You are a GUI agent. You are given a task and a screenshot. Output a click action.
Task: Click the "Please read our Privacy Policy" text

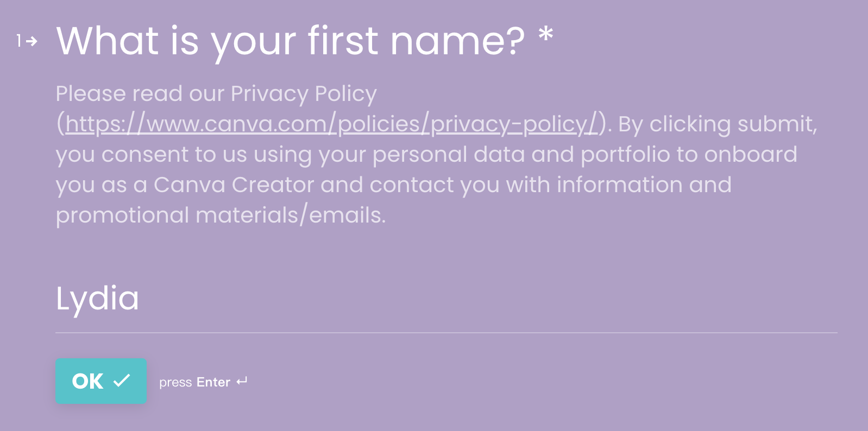pos(216,94)
